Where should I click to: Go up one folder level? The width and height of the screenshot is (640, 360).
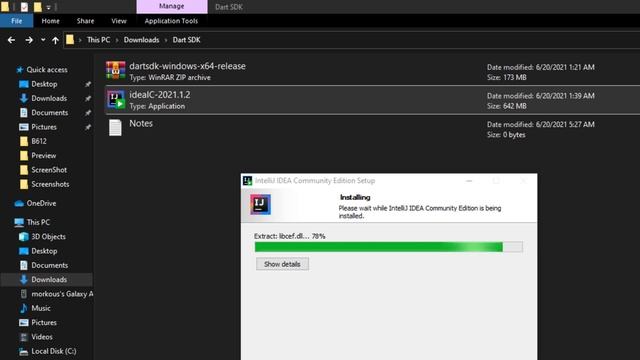pos(56,40)
